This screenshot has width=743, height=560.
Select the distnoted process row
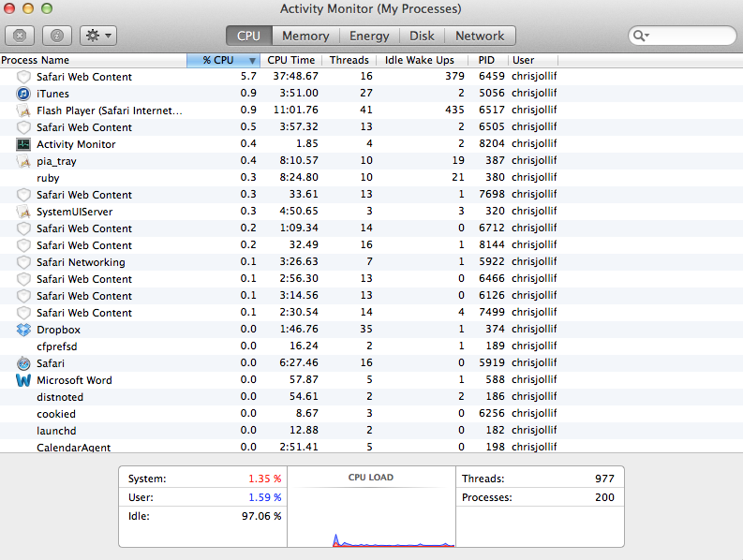(371, 397)
